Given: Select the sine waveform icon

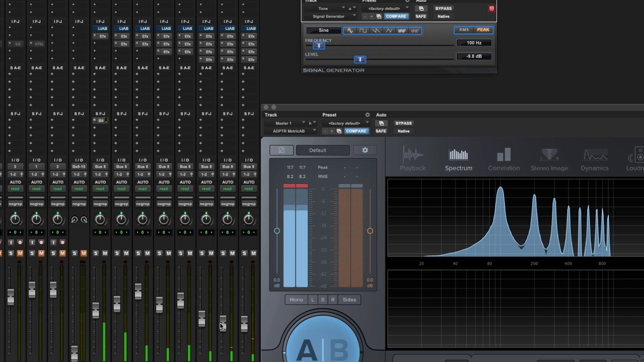Looking at the screenshot, I should [x=350, y=31].
